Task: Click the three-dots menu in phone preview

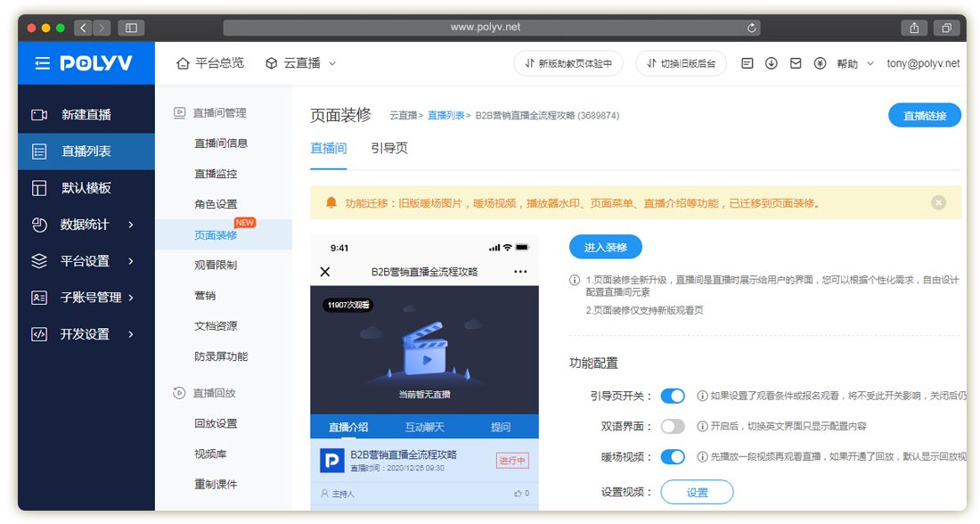Action: pyautogui.click(x=520, y=272)
